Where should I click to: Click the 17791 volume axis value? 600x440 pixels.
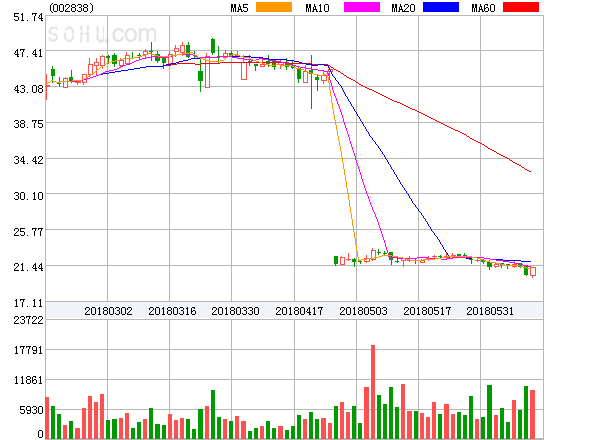28,350
